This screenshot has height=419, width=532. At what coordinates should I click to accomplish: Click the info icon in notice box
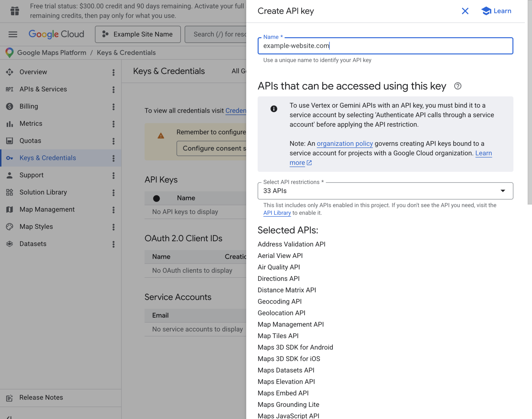pyautogui.click(x=274, y=109)
